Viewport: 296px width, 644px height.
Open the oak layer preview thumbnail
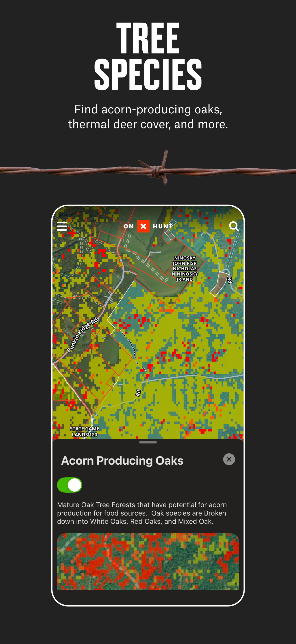pyautogui.click(x=148, y=562)
